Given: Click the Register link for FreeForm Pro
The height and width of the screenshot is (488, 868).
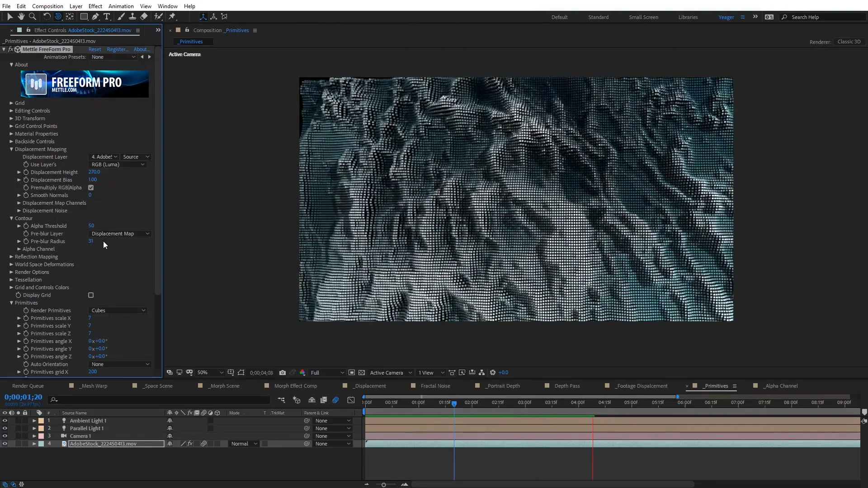Looking at the screenshot, I should click(x=117, y=49).
